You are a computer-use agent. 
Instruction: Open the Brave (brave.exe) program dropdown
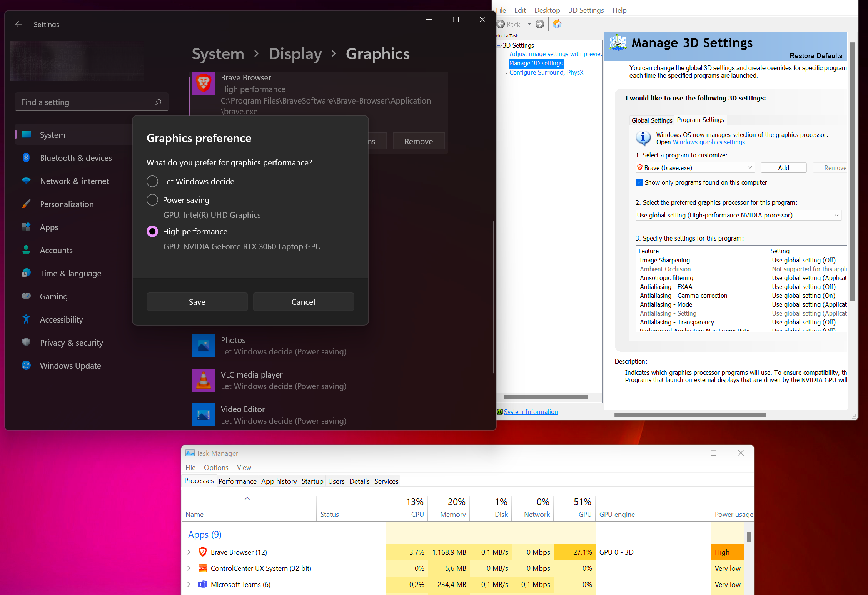coord(695,168)
